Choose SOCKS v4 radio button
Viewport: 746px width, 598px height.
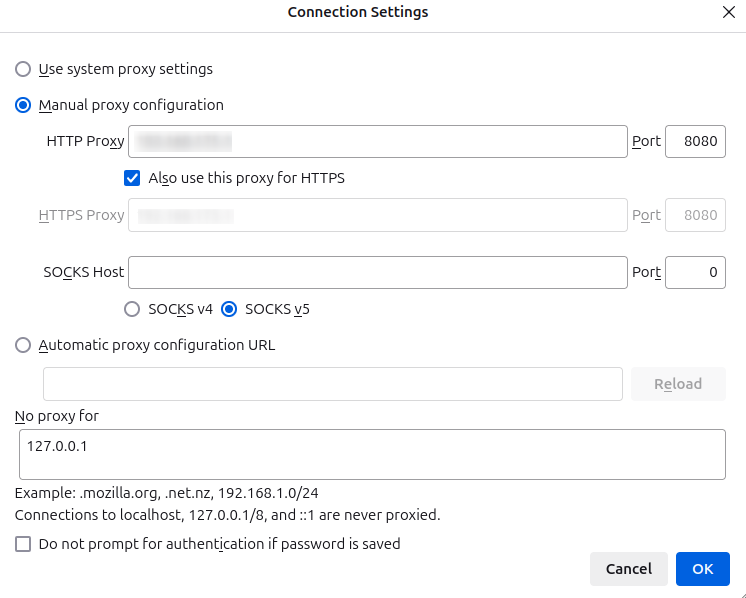tap(132, 309)
